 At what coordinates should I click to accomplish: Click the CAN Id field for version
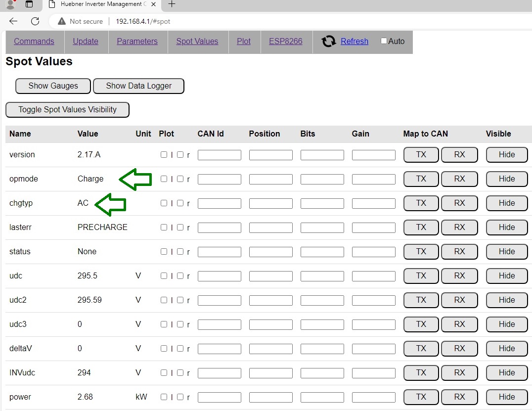[219, 155]
